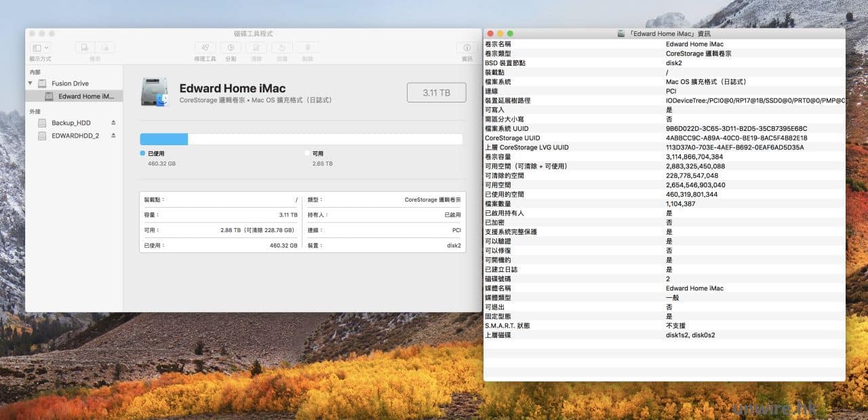This screenshot has height=420, width=868.
Task: Open the 顯示方式 view options dropdown
Action: tap(41, 48)
